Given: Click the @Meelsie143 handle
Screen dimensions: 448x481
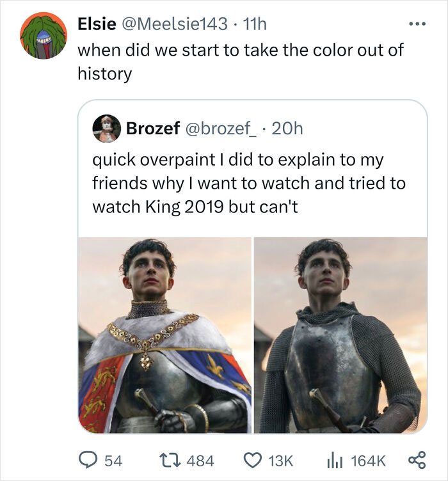Looking at the screenshot, I should (x=175, y=24).
